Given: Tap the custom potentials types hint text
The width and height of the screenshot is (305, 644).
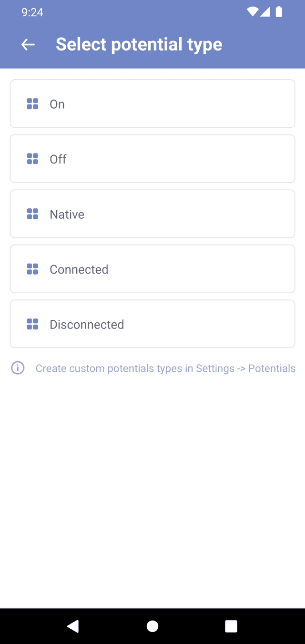Looking at the screenshot, I should 165,368.
